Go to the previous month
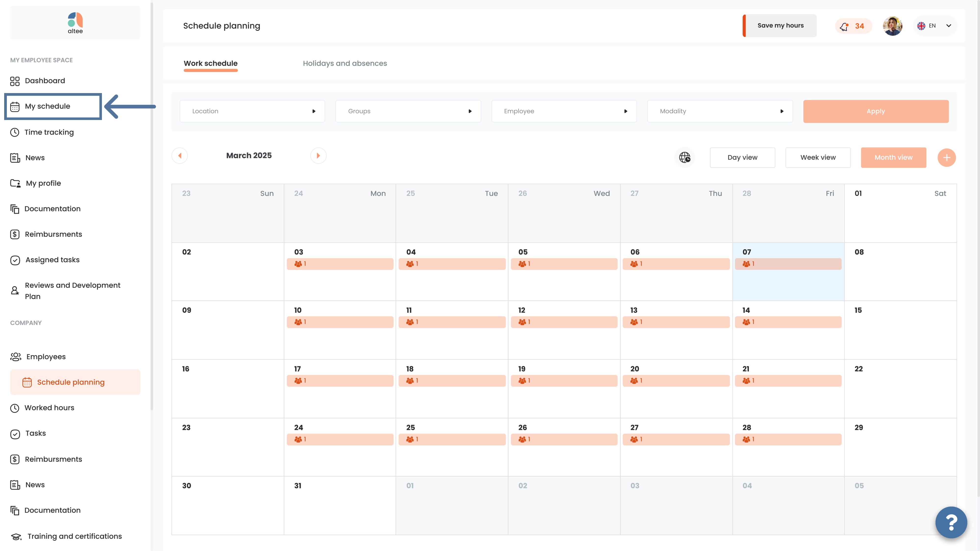 tap(180, 156)
